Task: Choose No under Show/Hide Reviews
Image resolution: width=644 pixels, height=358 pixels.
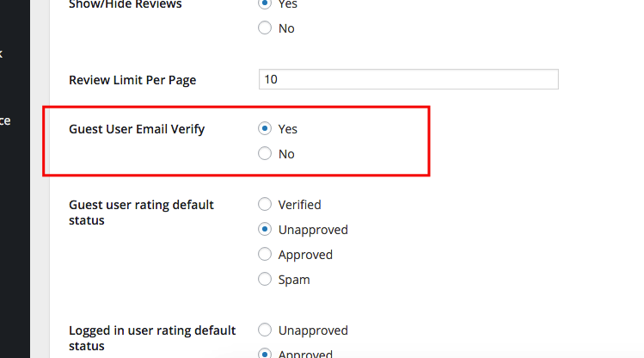Action: (265, 28)
